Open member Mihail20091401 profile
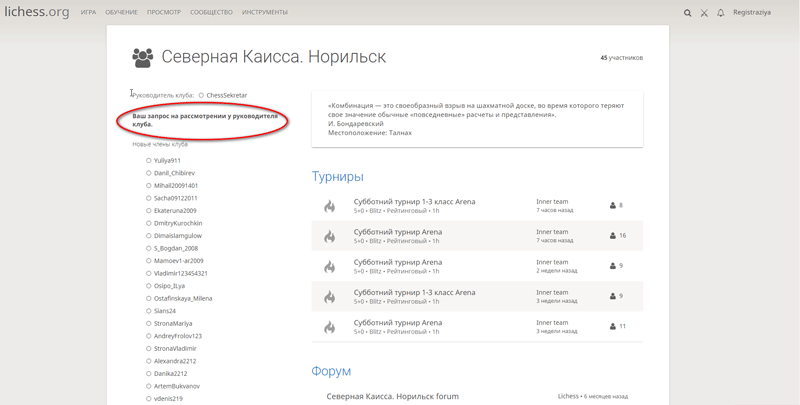Screen dimensions: 800x405 pyautogui.click(x=176, y=186)
